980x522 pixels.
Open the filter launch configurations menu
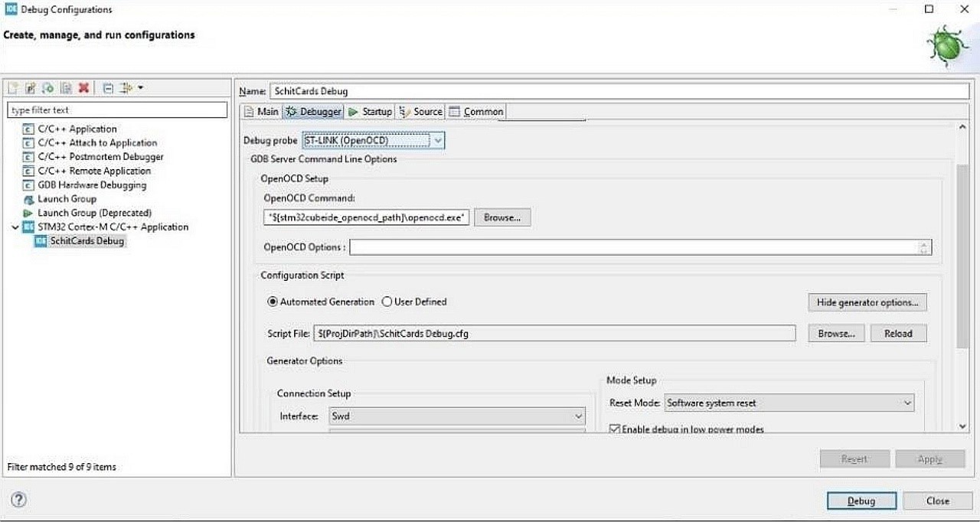[130, 88]
